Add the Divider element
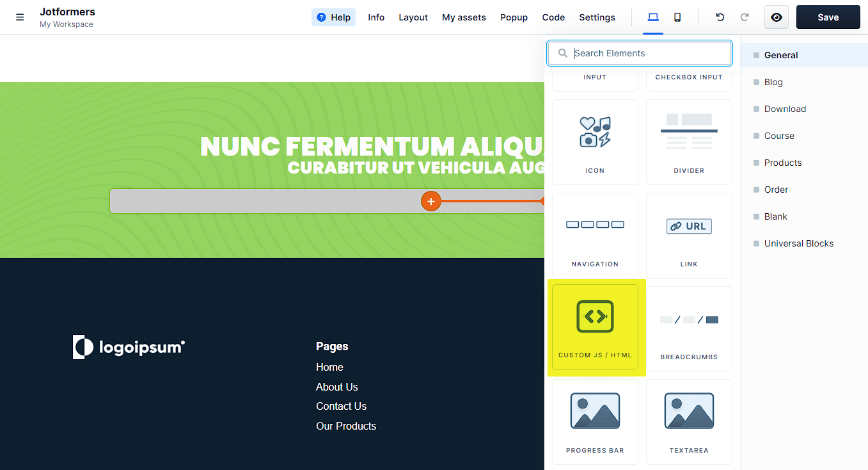This screenshot has width=868, height=470. [x=689, y=142]
